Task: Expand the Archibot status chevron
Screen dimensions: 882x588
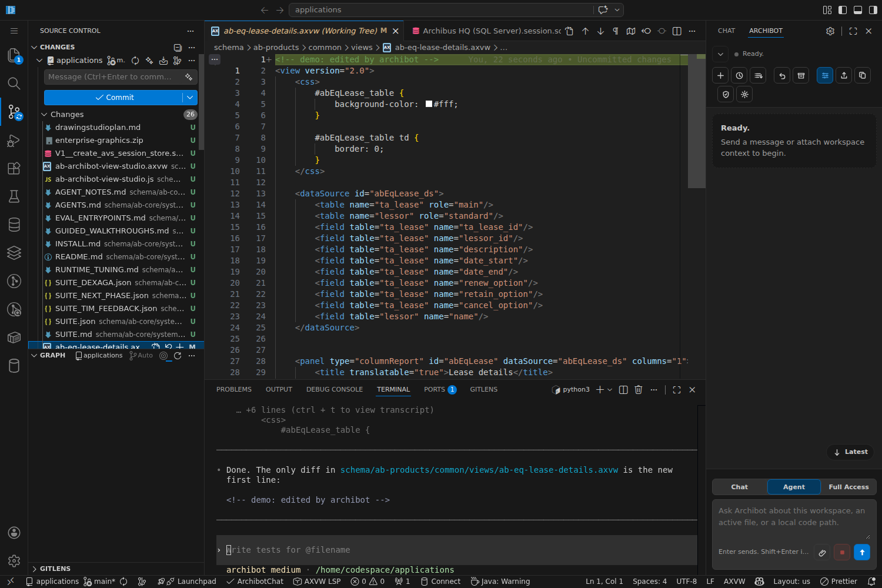Action: tap(720, 54)
